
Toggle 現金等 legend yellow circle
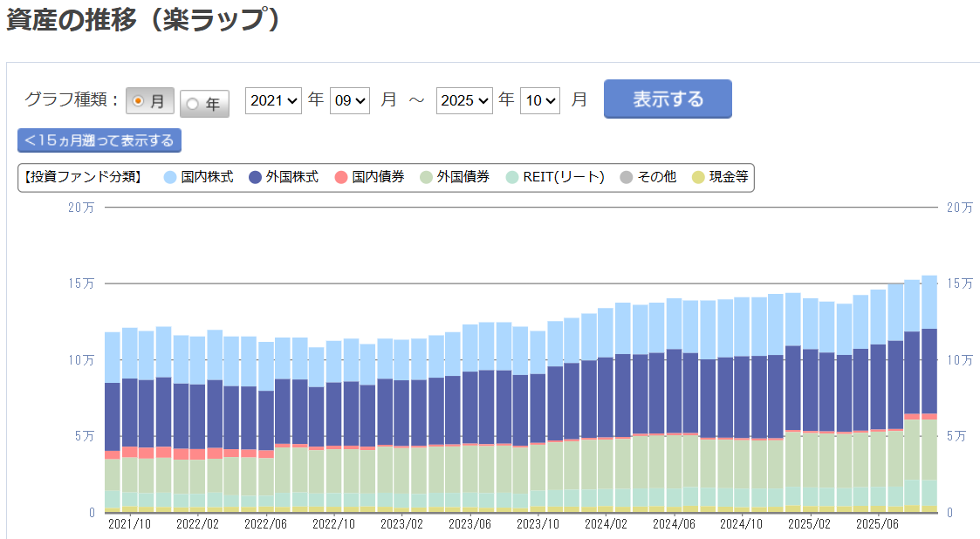(698, 177)
